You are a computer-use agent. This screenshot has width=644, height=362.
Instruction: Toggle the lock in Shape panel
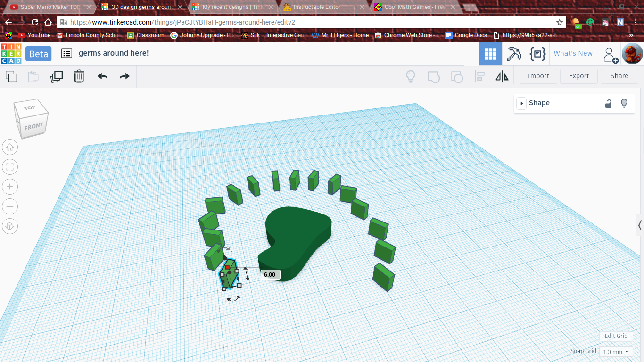point(608,104)
